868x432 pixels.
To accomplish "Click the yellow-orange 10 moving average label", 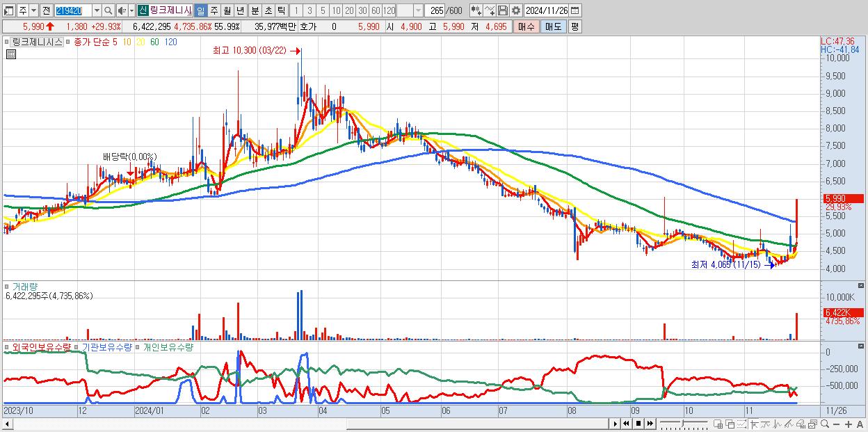I will 127,42.
